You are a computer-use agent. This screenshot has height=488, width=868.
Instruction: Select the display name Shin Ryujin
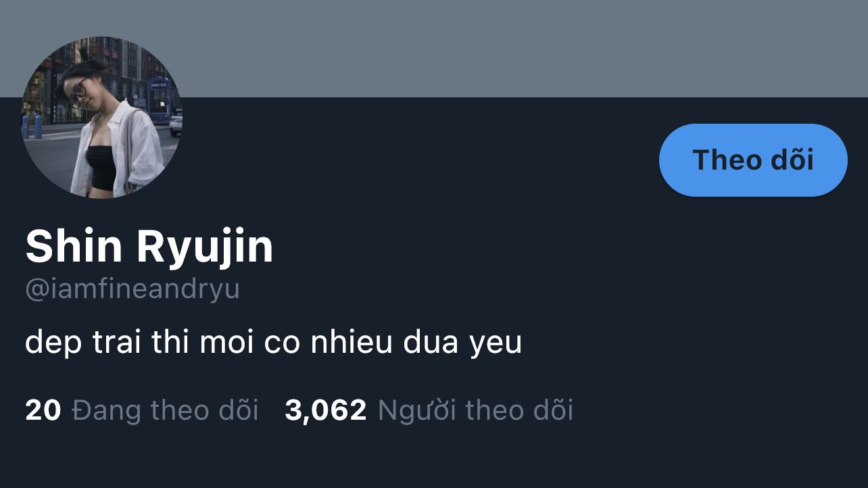(x=149, y=246)
